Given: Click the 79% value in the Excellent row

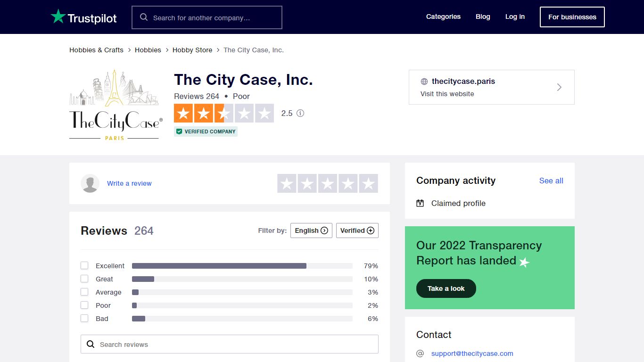Looking at the screenshot, I should click(x=371, y=266).
